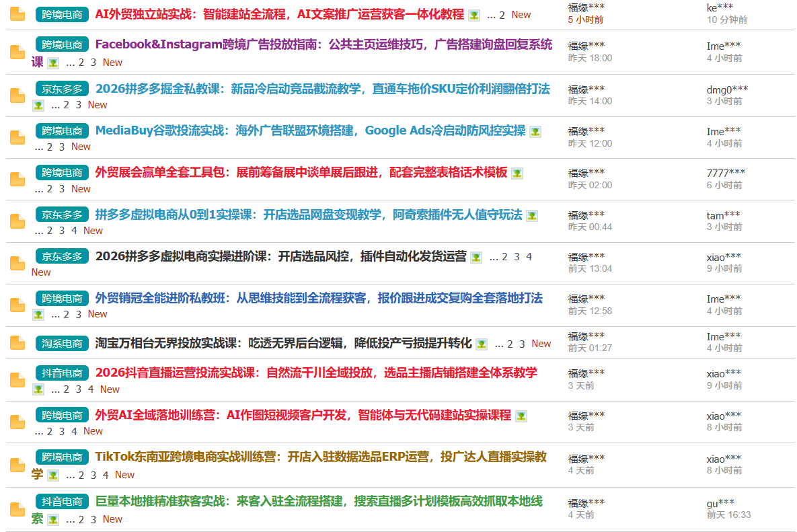
Task: Click folder icon beside 外贸展会赢单全套工具包 thread
Action: [17, 180]
